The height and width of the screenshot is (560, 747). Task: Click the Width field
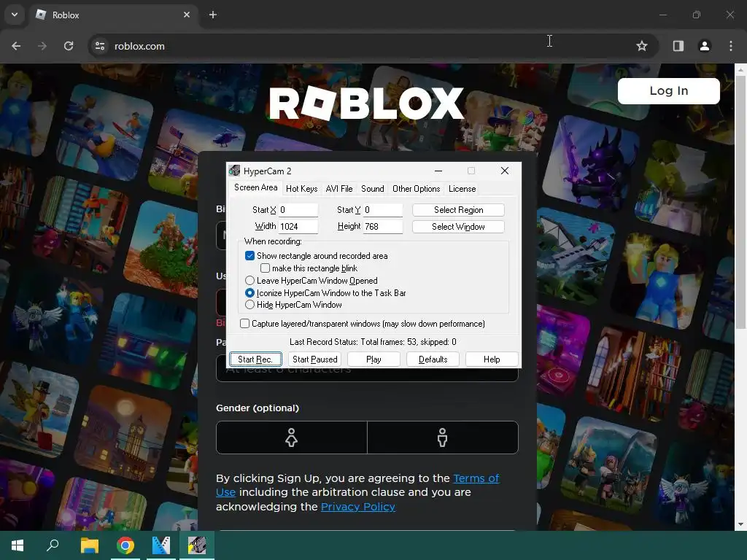pos(298,227)
